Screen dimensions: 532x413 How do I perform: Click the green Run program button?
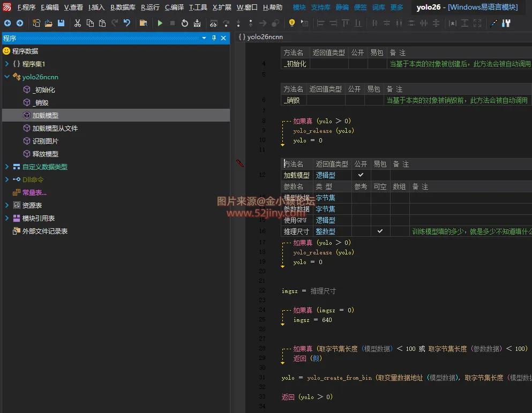point(160,23)
